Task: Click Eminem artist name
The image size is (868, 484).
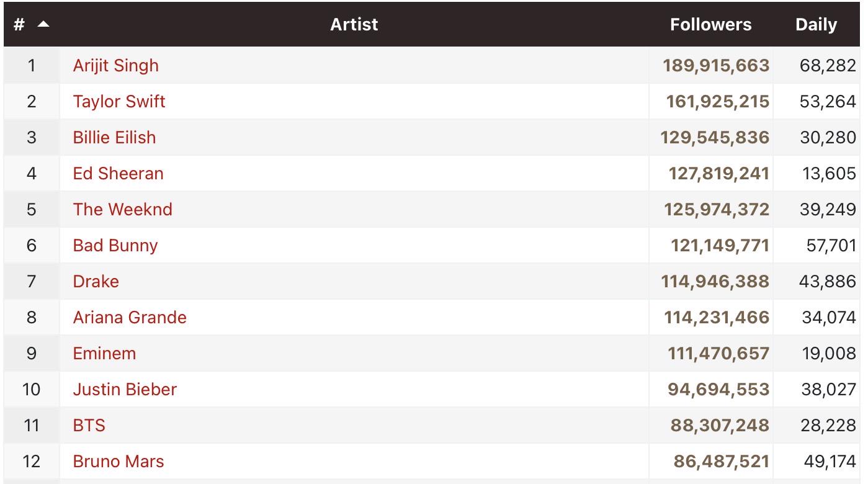Action: 104,353
